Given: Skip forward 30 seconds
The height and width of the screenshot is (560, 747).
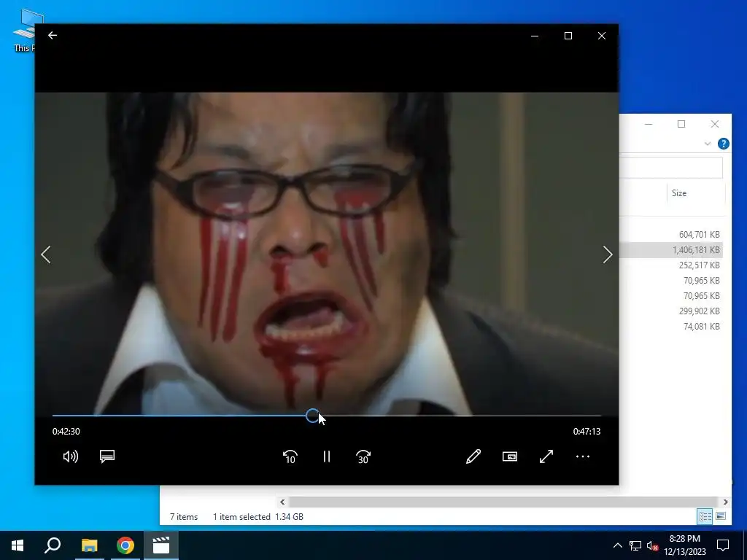Looking at the screenshot, I should point(363,456).
